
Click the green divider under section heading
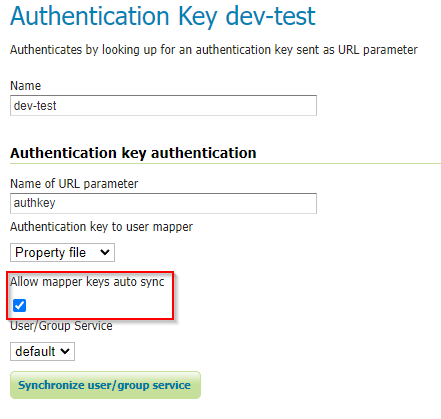tap(225, 164)
